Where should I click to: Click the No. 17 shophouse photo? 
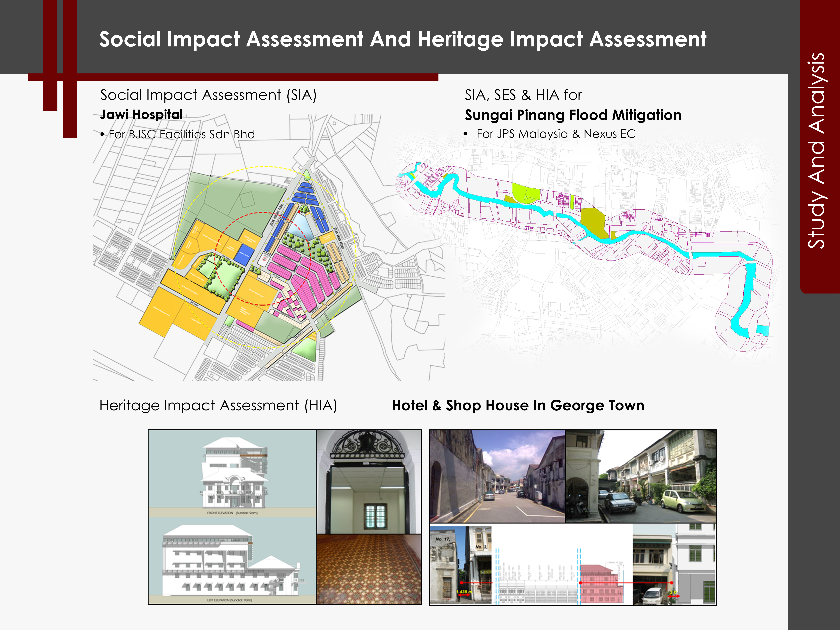click(461, 565)
